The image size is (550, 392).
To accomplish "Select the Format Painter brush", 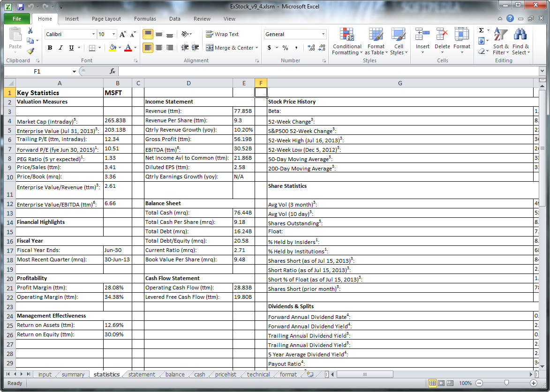I will (30, 51).
